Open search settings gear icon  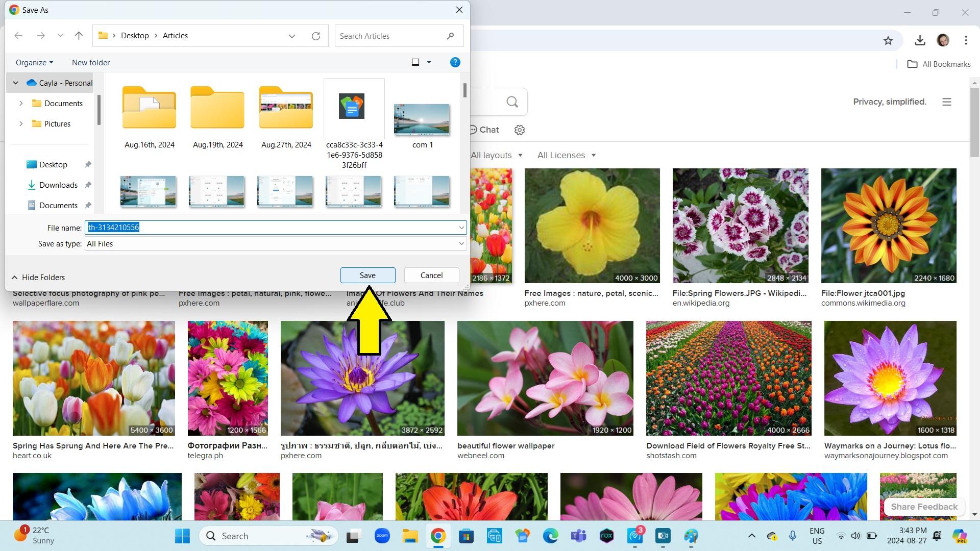[520, 130]
